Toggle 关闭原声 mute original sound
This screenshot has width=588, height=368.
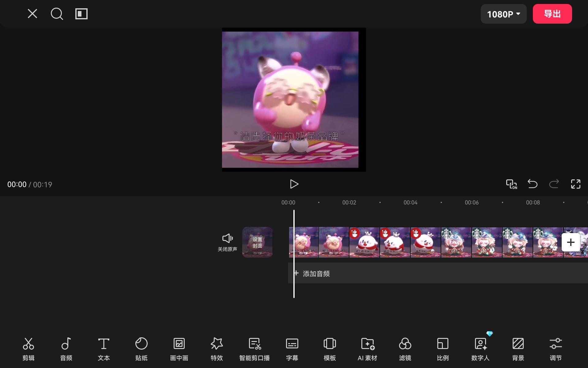click(227, 242)
